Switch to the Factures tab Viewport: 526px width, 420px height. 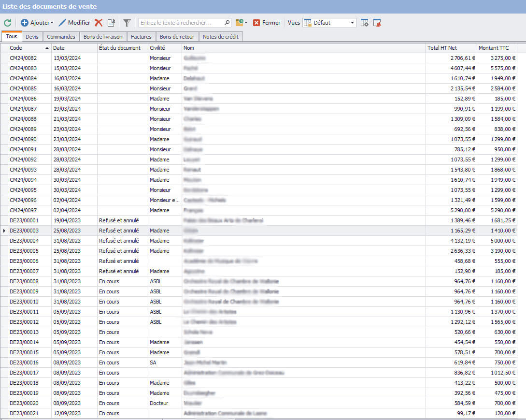141,37
